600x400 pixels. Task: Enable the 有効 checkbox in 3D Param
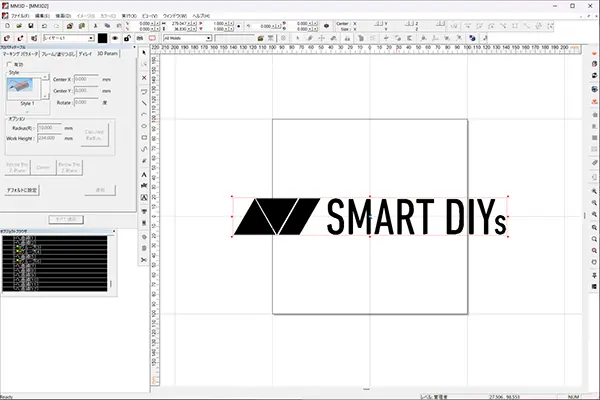10,64
